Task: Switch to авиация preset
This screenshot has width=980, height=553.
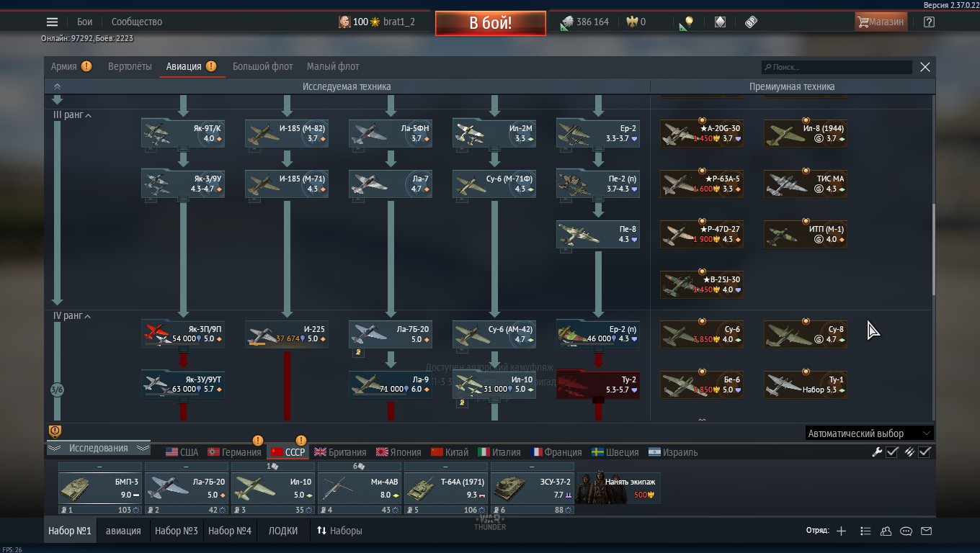Action: 123,531
